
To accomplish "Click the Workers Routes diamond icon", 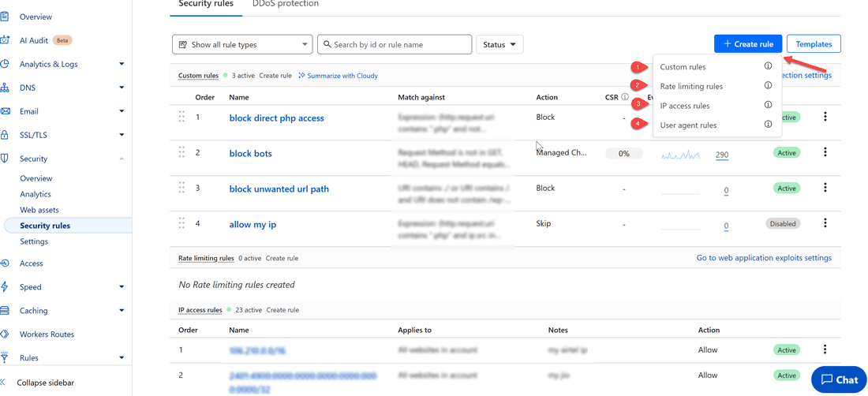I will coord(5,334).
